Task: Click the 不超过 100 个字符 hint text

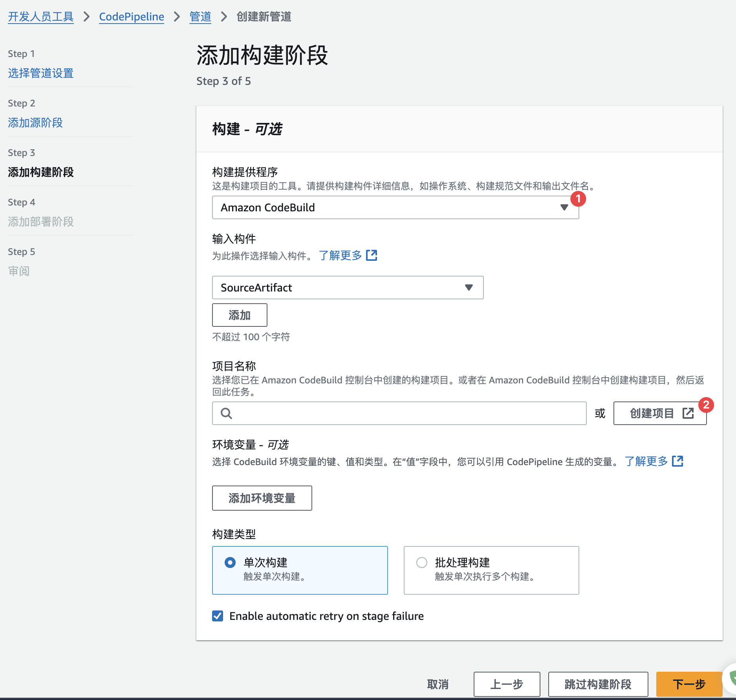Action: click(251, 337)
